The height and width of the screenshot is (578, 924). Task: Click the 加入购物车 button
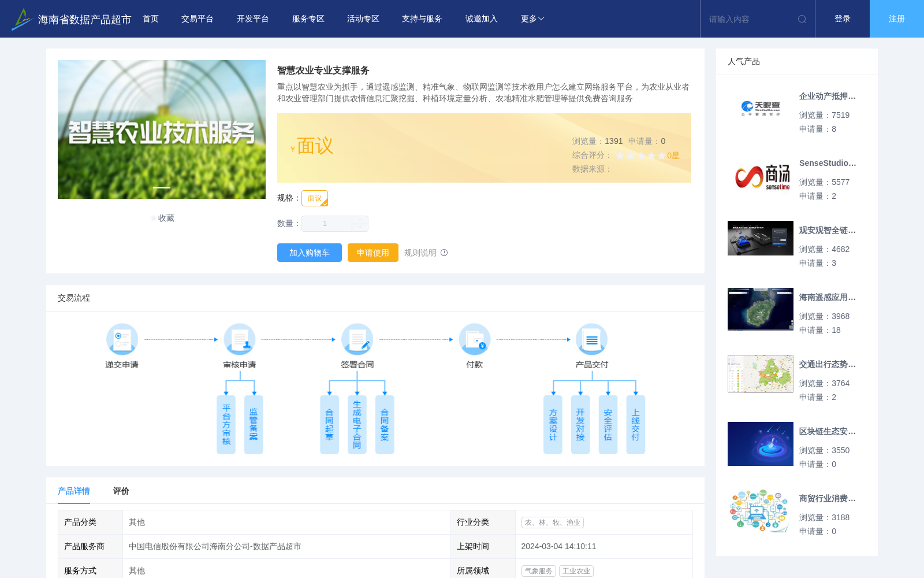tap(310, 253)
